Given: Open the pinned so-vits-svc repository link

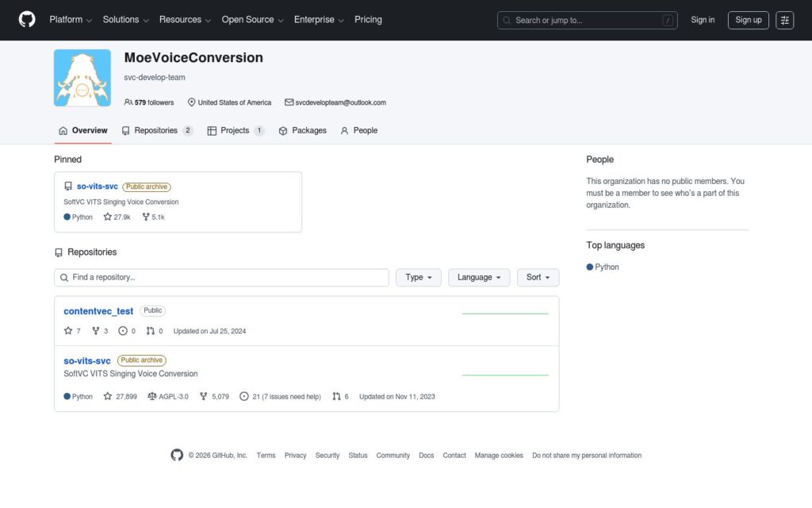Looking at the screenshot, I should coord(98,186).
